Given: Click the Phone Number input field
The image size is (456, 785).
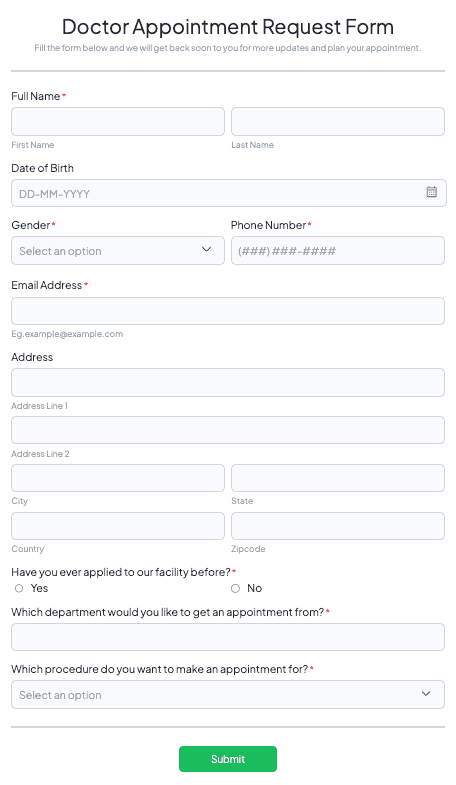Looking at the screenshot, I should 338,251.
